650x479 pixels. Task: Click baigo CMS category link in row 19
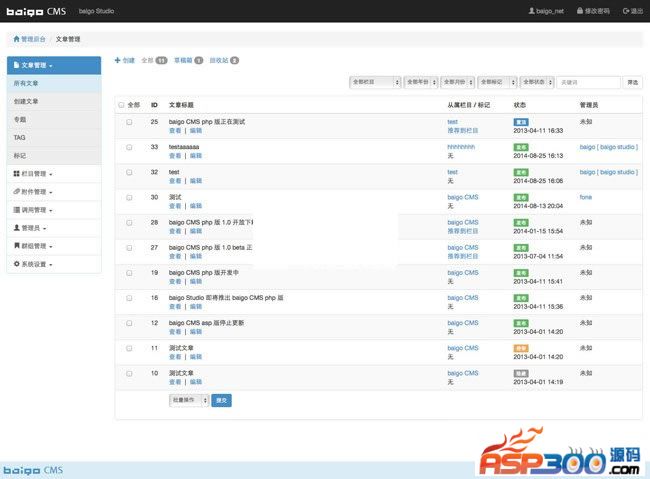(463, 272)
